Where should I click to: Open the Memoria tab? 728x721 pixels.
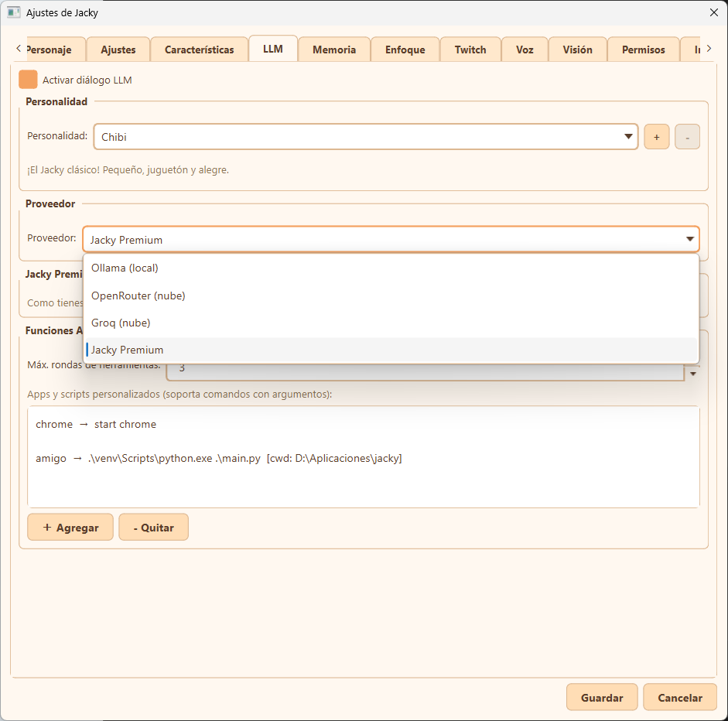334,50
